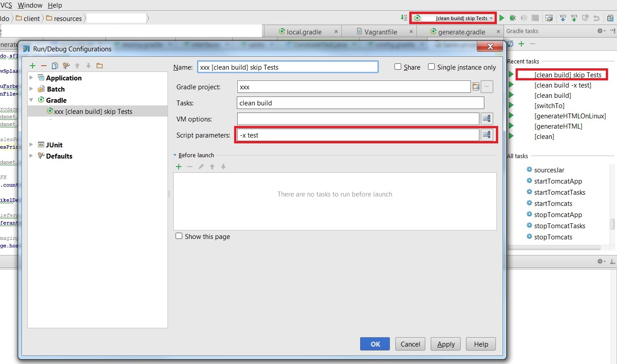This screenshot has width=617, height=364.
Task: Select recent task '[clean build -x test]'
Action: (562, 85)
